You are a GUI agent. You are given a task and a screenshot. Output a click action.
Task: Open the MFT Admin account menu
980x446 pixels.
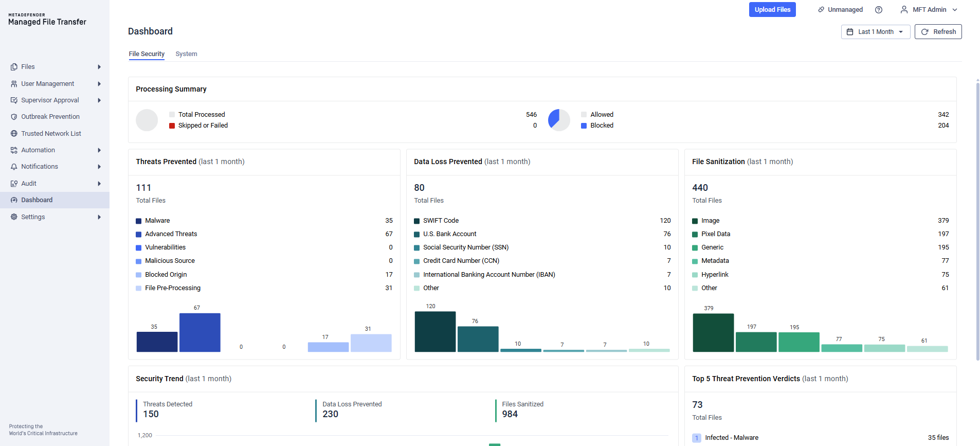(929, 10)
